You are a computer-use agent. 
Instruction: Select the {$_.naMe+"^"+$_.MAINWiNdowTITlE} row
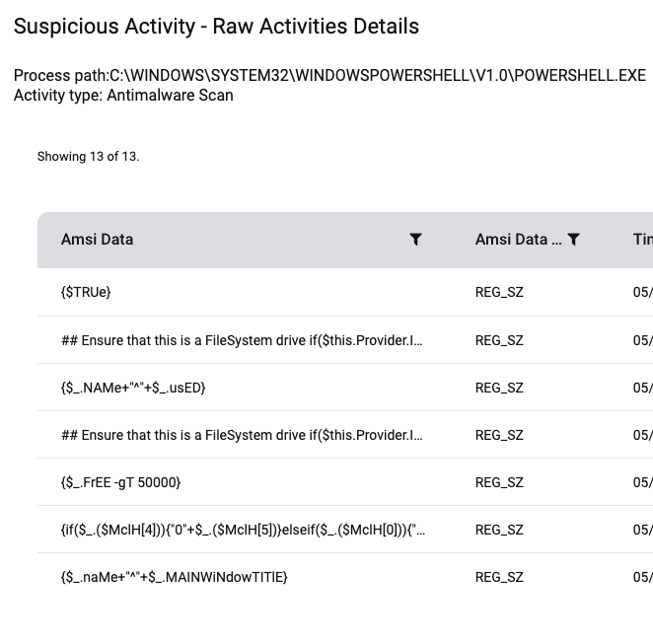pyautogui.click(x=345, y=577)
